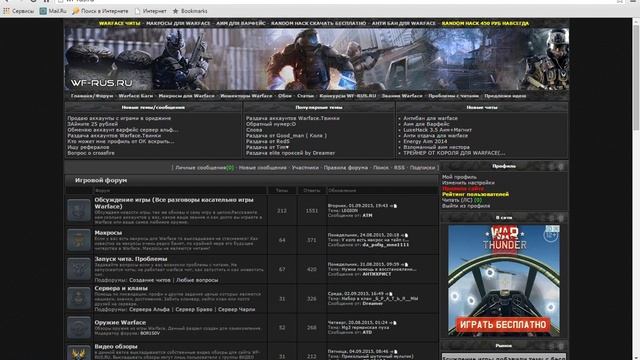Image resolution: width=640 pixels, height=360 pixels.
Task: Click the Видео обзоры forum badge icon
Action: click(79, 353)
